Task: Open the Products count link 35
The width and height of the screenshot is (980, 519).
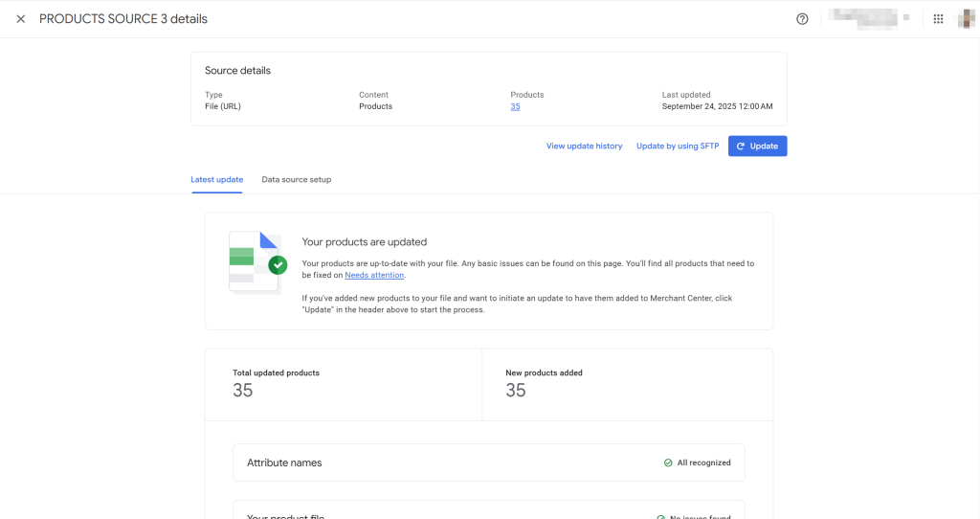Action: pos(515,106)
